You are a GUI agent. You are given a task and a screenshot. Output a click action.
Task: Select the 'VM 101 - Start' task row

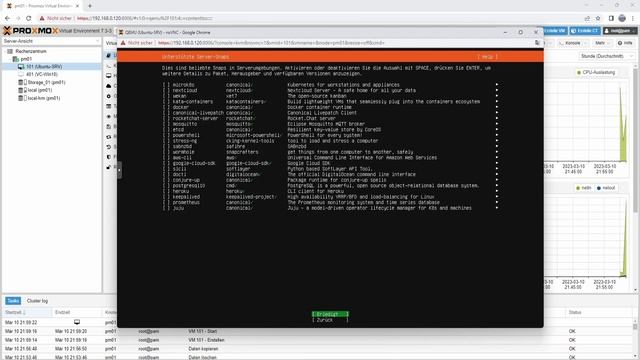point(316,331)
